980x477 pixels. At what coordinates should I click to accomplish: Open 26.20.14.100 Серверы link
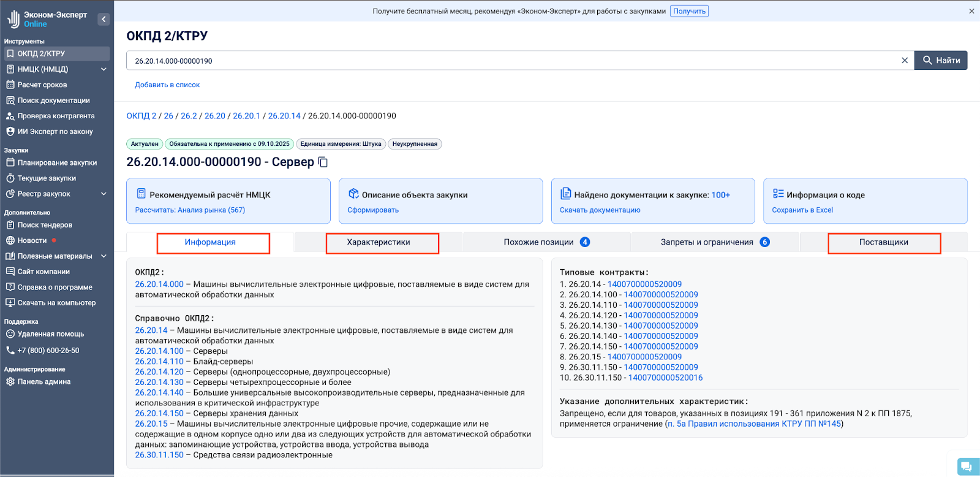[x=159, y=351]
